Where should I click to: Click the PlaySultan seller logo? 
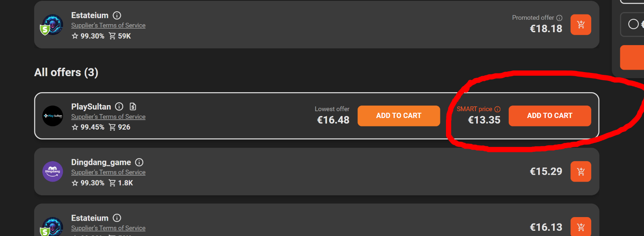tap(53, 116)
